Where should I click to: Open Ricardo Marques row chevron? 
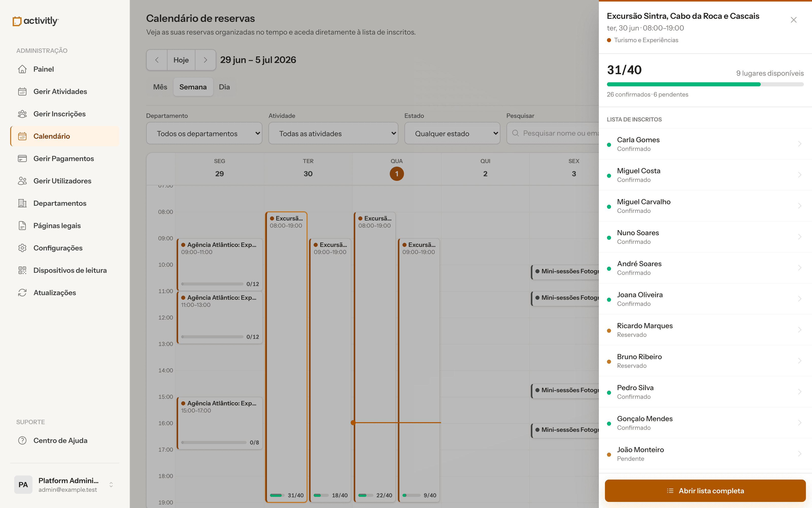[x=800, y=330]
